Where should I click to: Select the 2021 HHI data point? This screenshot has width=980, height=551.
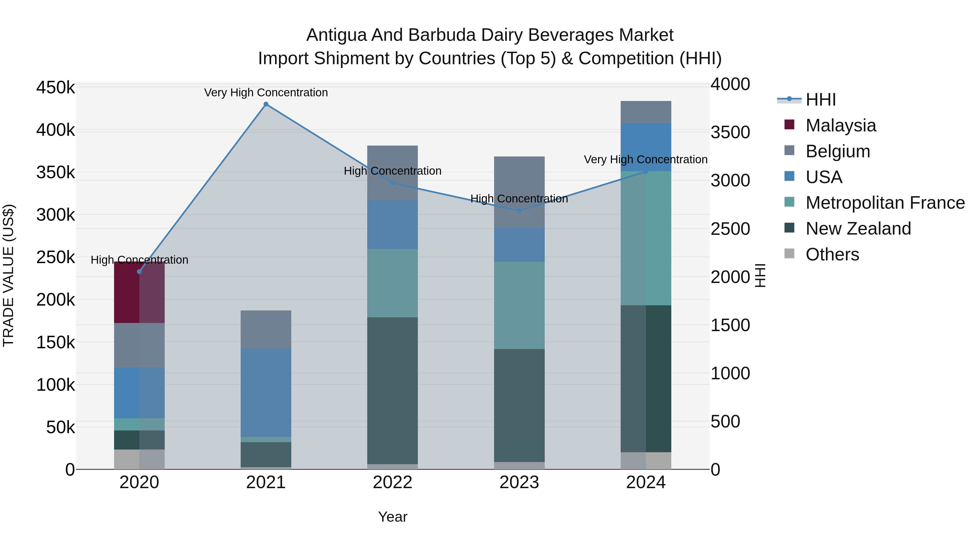click(266, 104)
